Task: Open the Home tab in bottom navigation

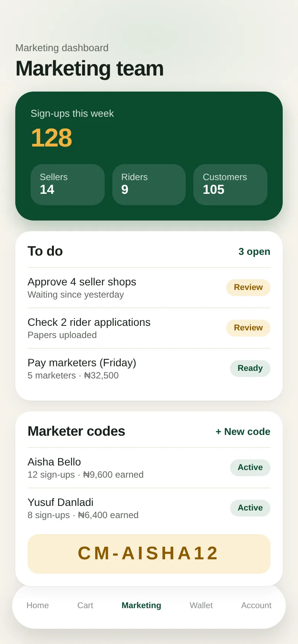Action: (37, 605)
